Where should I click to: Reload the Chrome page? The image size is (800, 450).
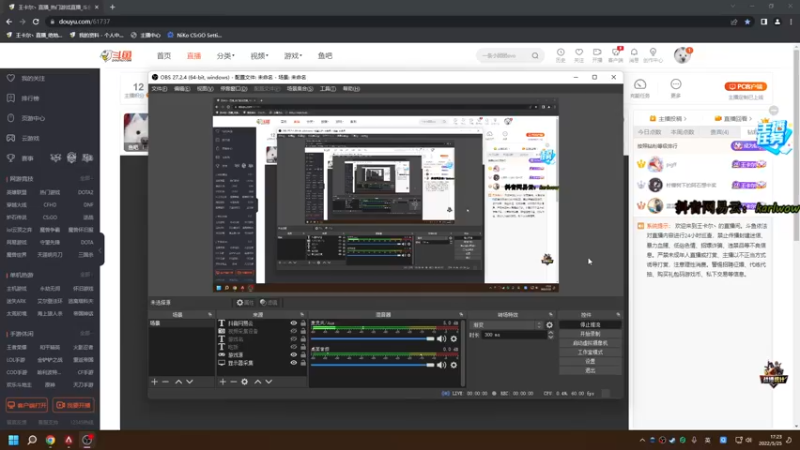click(x=36, y=21)
